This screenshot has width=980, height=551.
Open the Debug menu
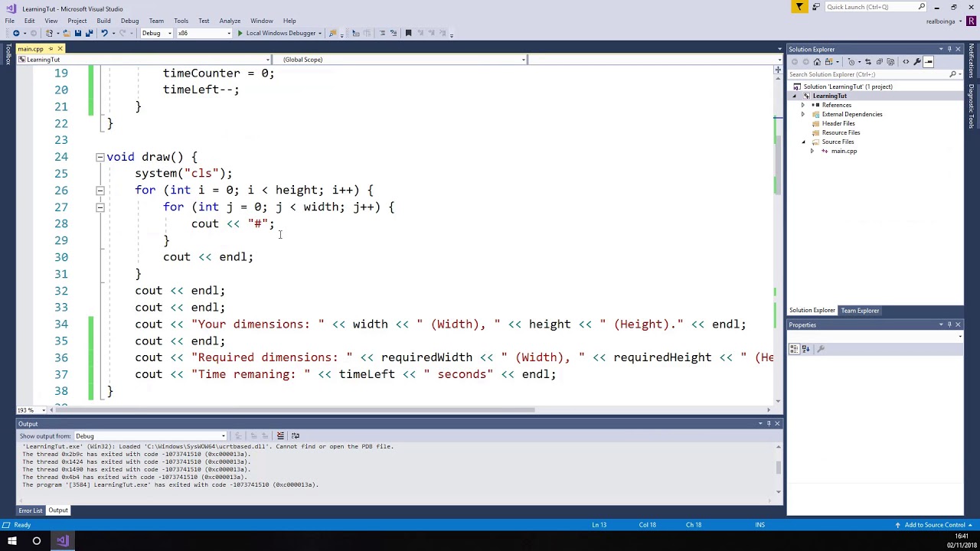tap(129, 21)
